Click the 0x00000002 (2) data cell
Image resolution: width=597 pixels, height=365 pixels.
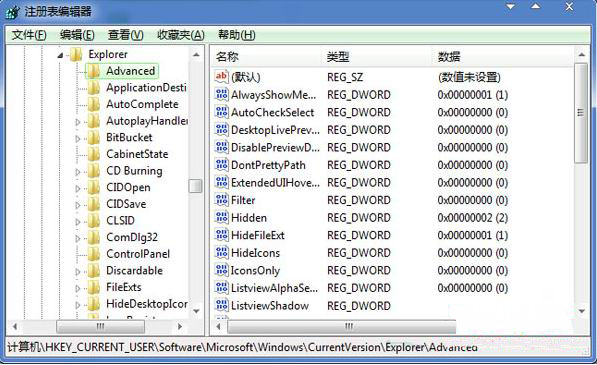coord(472,218)
